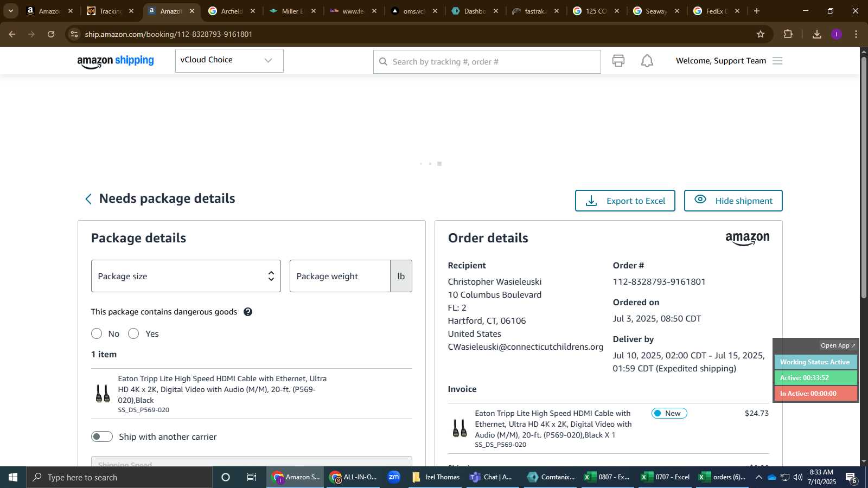The width and height of the screenshot is (868, 488).
Task: Open action center notifications
Action: coord(851,478)
